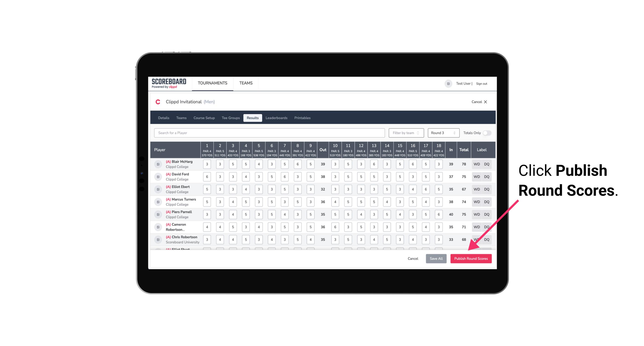The width and height of the screenshot is (644, 346).
Task: Switch to the Leaderboards tab
Action: pos(277,118)
